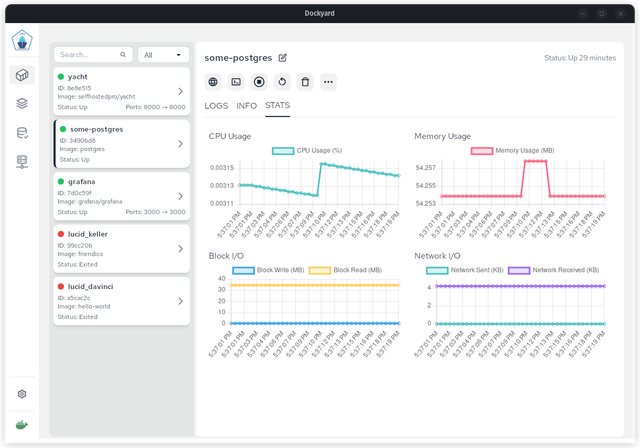
Task: Click lucid_davinci red status dot
Action: [x=61, y=286]
